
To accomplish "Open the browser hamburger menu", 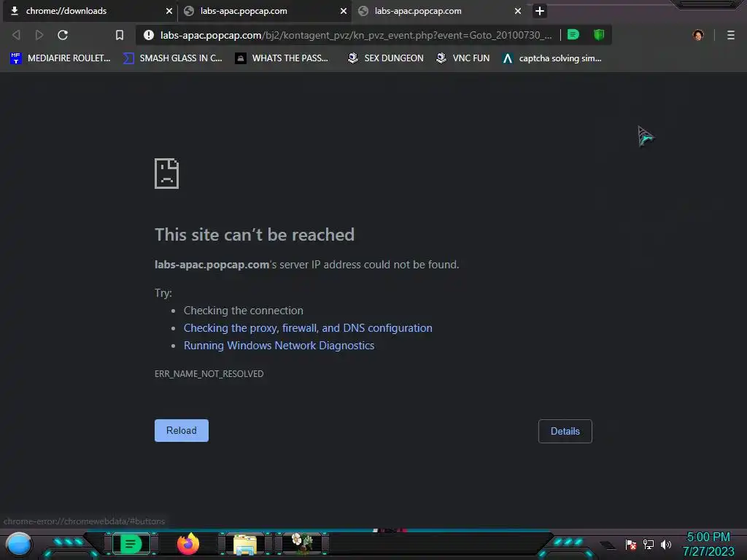I will 731,35.
